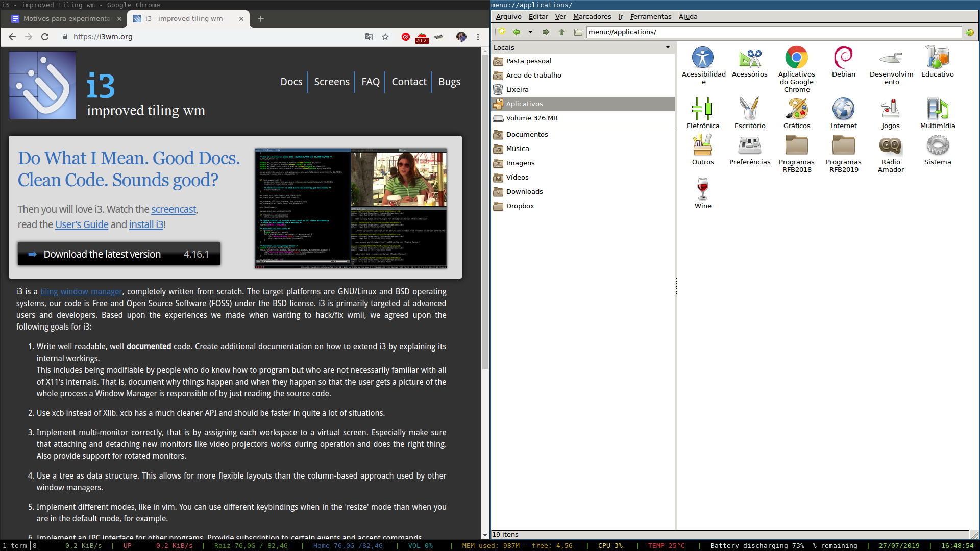Open the file manager history dropdown arrow

point(530,32)
